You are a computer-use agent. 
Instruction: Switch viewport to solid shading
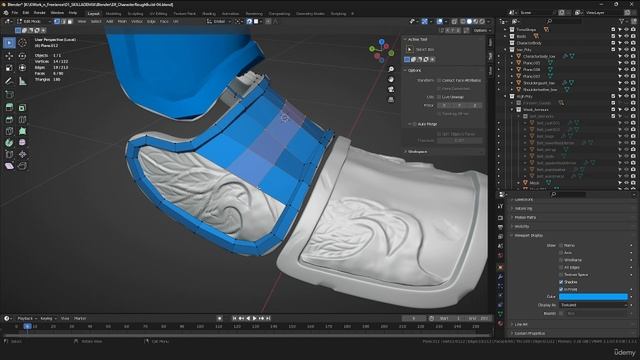click(469, 21)
